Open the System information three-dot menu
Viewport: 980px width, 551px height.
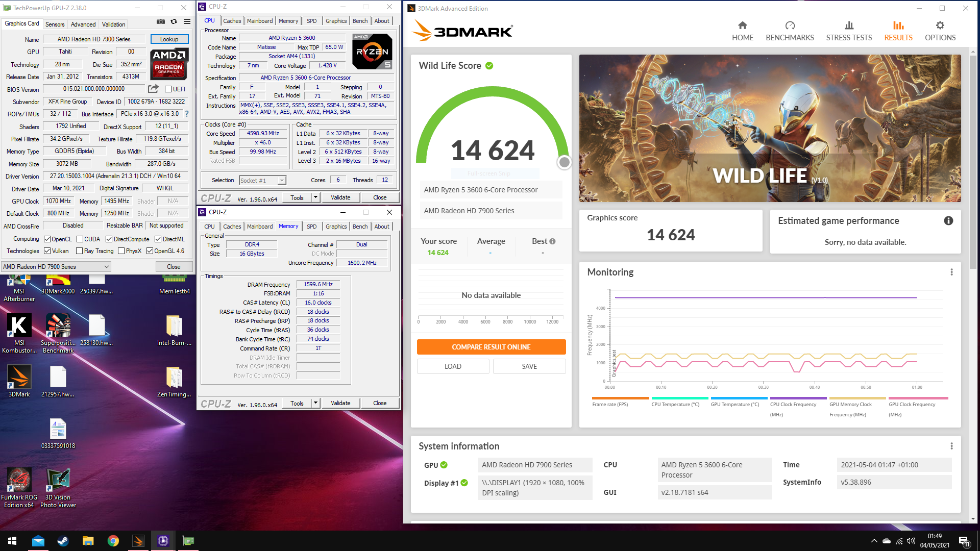pyautogui.click(x=951, y=446)
